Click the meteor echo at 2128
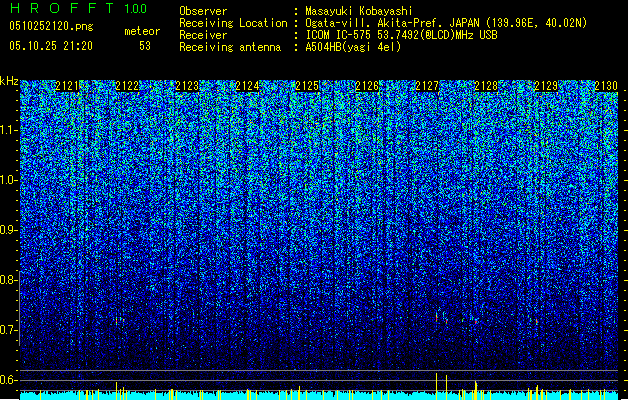The image size is (629, 400). pos(476,321)
